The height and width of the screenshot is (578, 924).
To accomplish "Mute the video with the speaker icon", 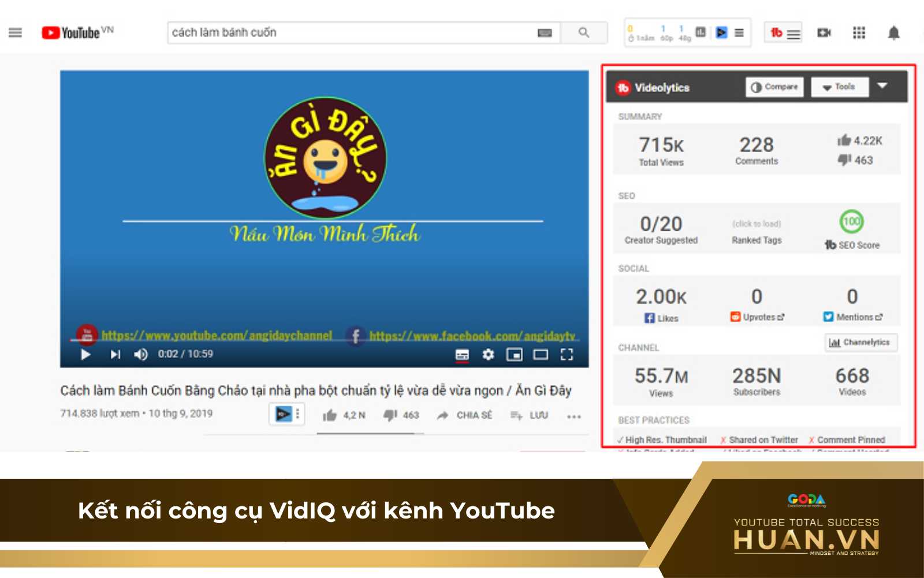I will pyautogui.click(x=140, y=354).
